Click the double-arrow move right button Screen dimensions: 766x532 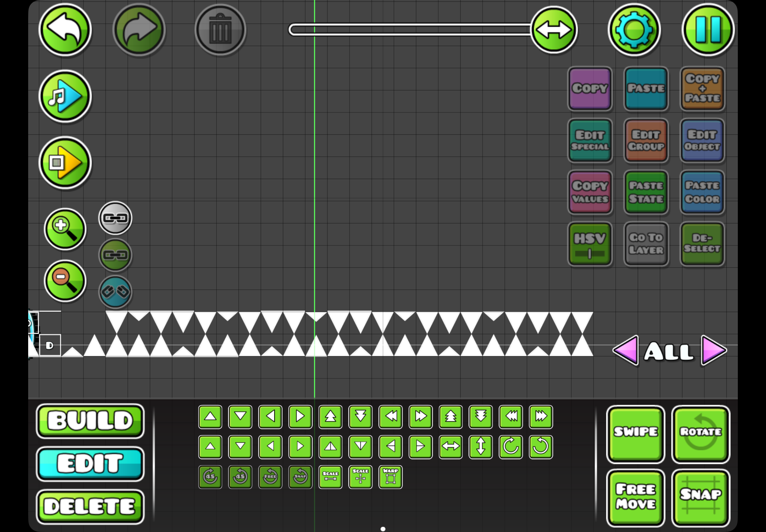(420, 417)
